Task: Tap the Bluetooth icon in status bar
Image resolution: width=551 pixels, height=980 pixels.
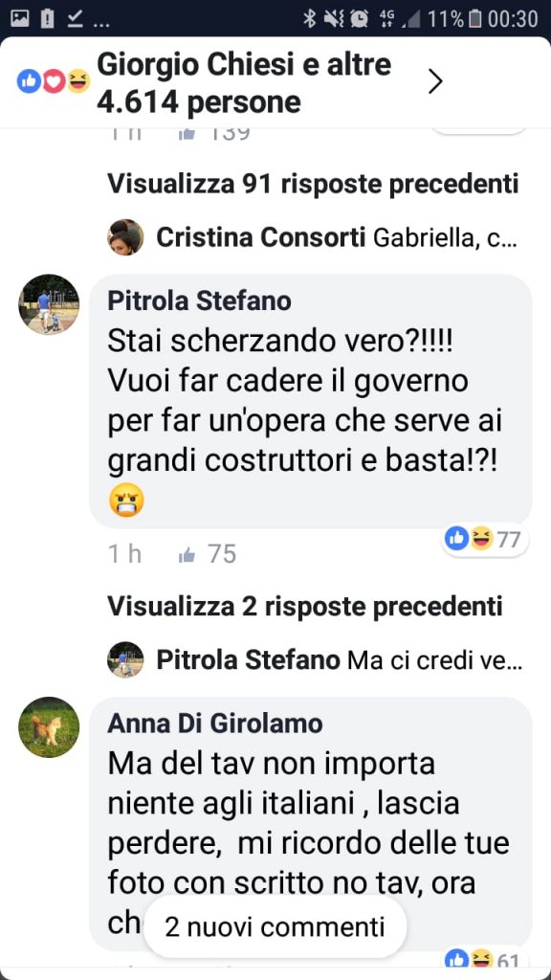Action: [x=309, y=19]
